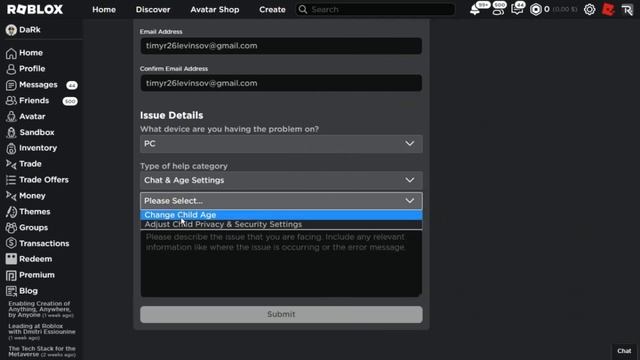Screen dimensions: 640x360
Task: Click the Premium sidebar icon
Action: coord(11,275)
